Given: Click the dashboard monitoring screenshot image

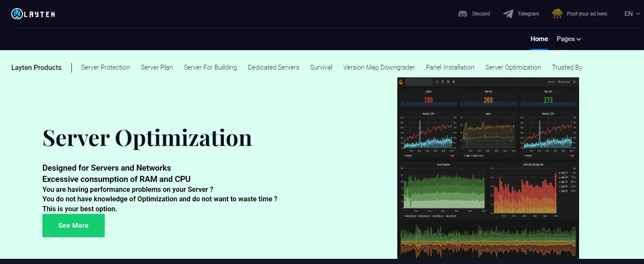Looking at the screenshot, I should pyautogui.click(x=488, y=168).
